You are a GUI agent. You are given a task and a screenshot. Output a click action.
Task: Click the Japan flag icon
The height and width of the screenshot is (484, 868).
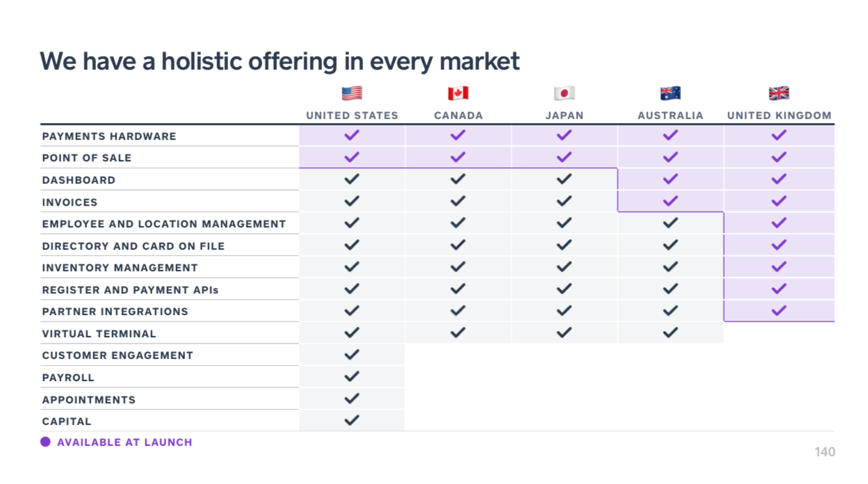tap(564, 93)
